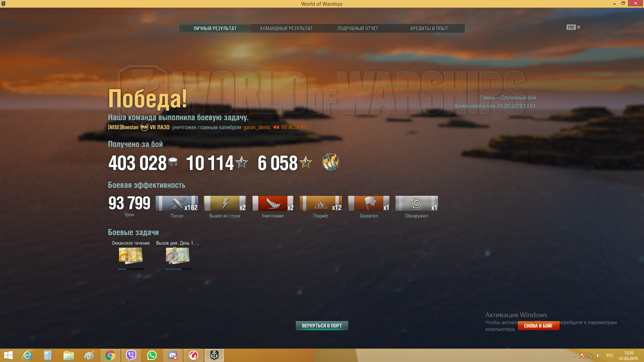Viewport: 644px width, 362px height.
Task: Select the incapacitation ribbon with lightning bolt
Action: (225, 203)
